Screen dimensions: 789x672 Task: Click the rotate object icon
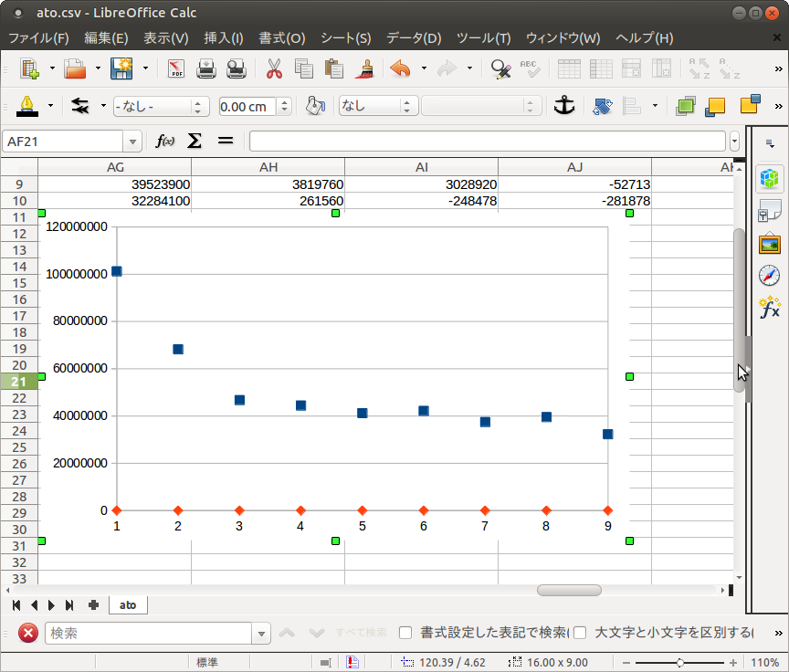coord(603,106)
